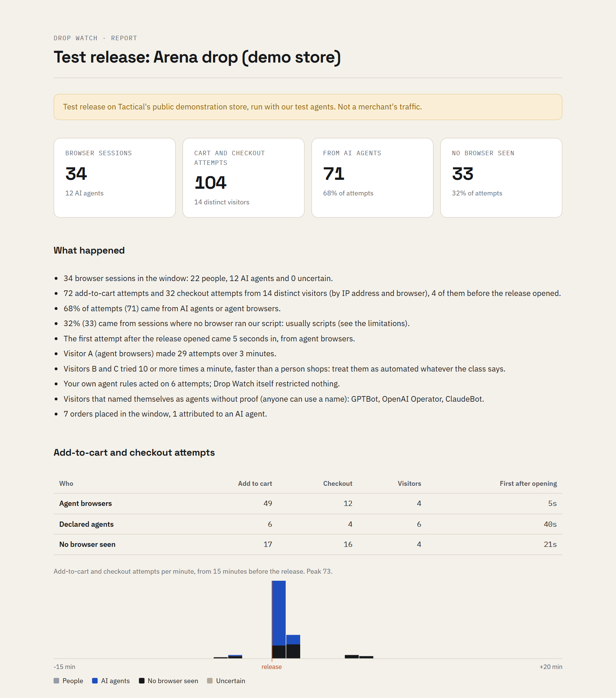This screenshot has width=616, height=698.
Task: Click the 21s value in No browser row
Action: tap(550, 544)
